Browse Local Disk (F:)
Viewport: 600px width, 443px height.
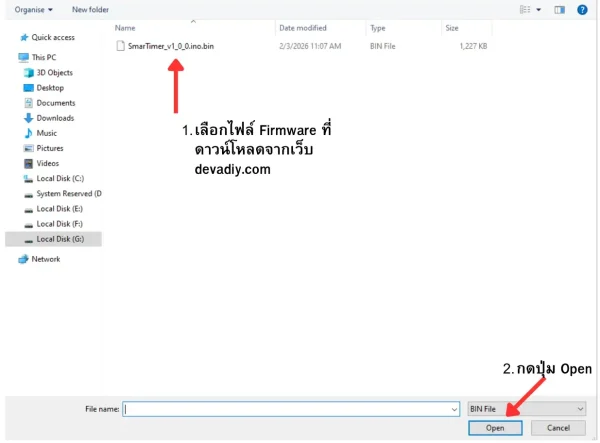(x=59, y=224)
